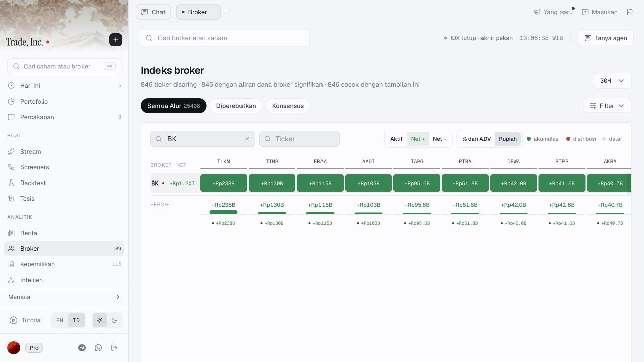
Task: Open Yang baru announcements
Action: [553, 12]
